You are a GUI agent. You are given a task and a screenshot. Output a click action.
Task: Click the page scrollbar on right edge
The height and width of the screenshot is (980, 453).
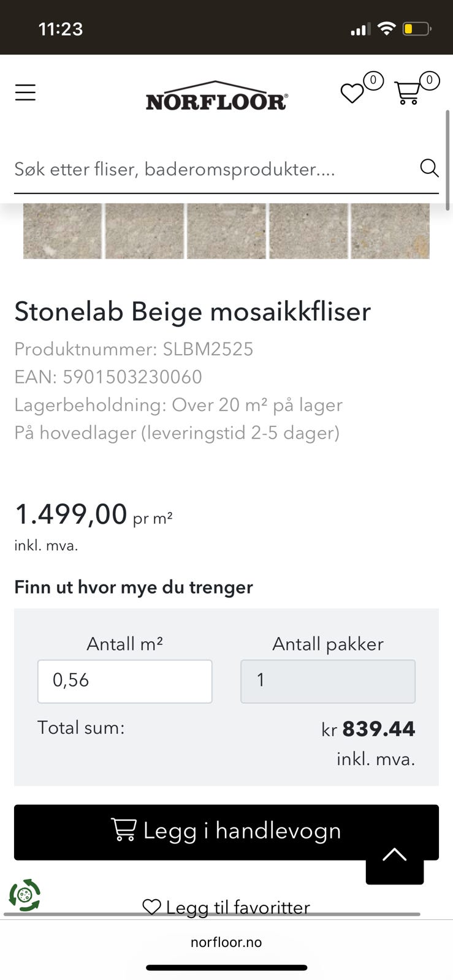pos(448,159)
